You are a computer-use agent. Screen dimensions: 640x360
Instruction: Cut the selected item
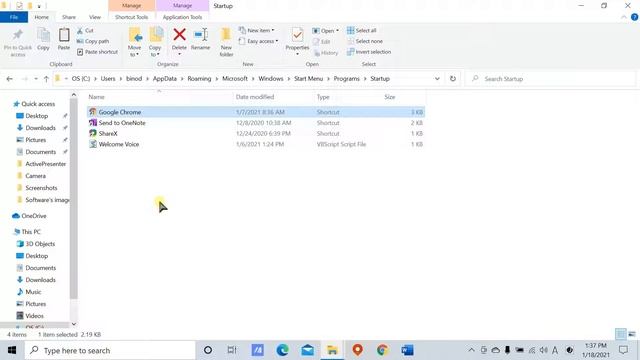point(85,31)
